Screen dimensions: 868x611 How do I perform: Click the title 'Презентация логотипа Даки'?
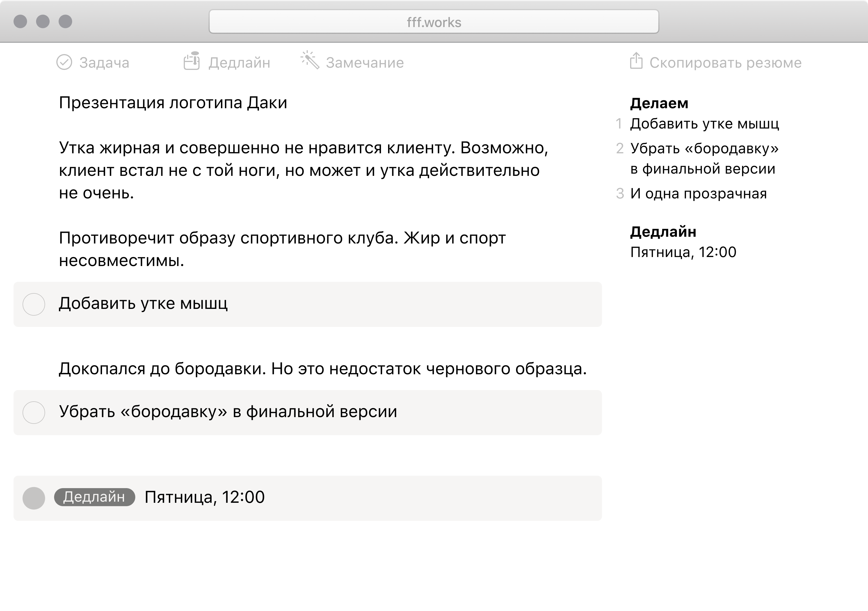tap(173, 103)
